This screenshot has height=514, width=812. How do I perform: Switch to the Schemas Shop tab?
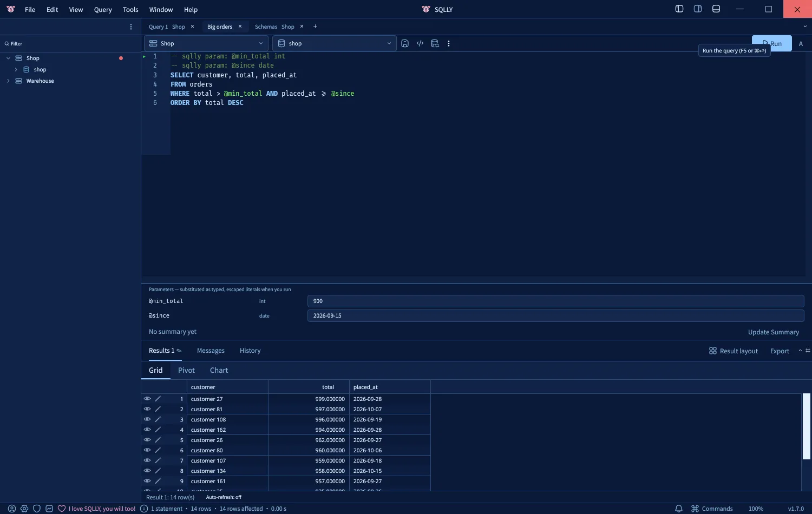click(274, 27)
